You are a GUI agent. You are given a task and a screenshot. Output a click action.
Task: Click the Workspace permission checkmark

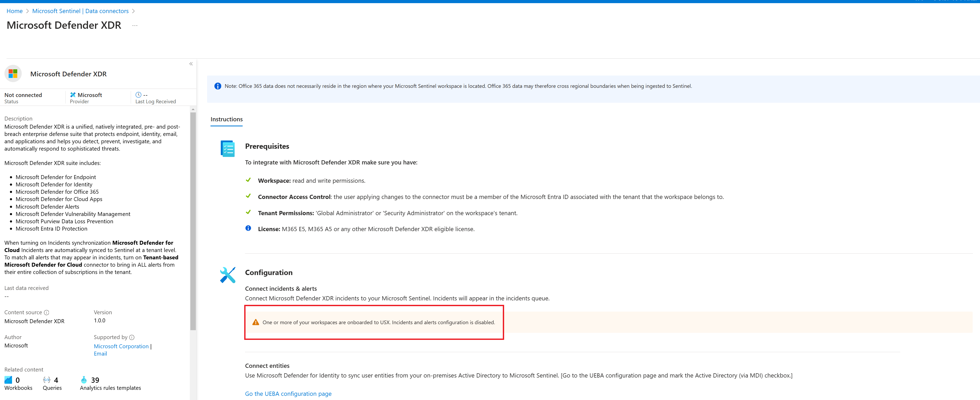pos(248,180)
